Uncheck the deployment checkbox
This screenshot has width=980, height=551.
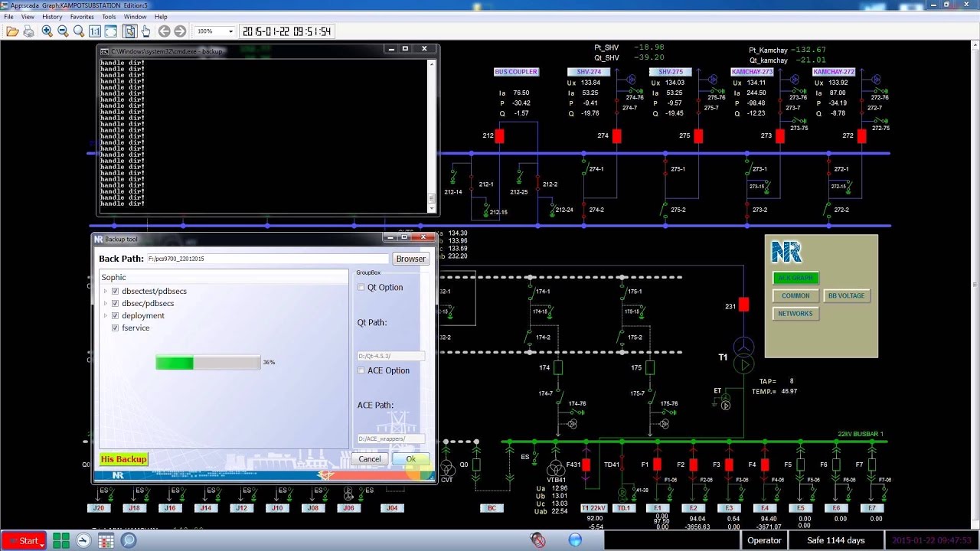tap(116, 315)
